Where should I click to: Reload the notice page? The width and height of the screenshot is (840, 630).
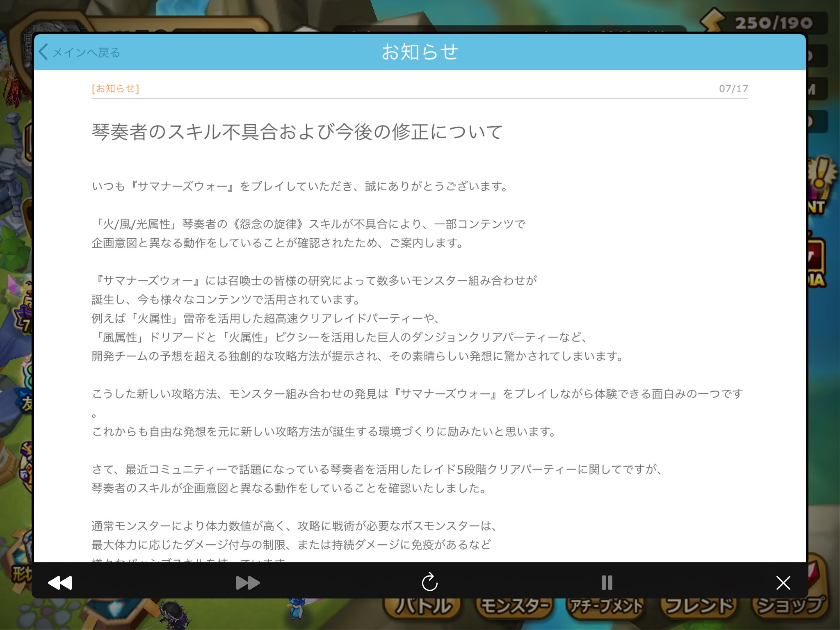click(x=429, y=582)
